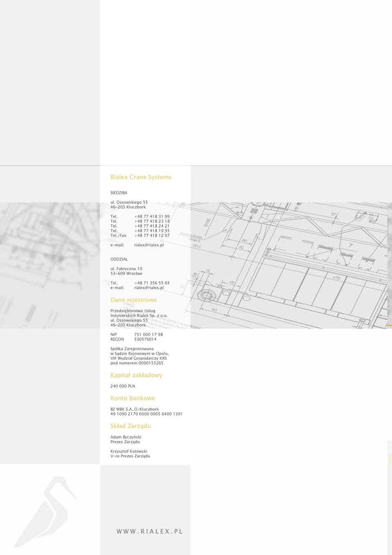392x555 pixels.
Task: Select the name 'Adam Byczyński'
Action: [x=126, y=437]
